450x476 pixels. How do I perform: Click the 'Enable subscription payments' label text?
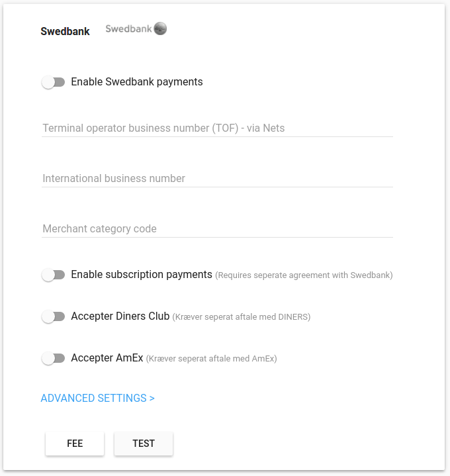click(142, 275)
